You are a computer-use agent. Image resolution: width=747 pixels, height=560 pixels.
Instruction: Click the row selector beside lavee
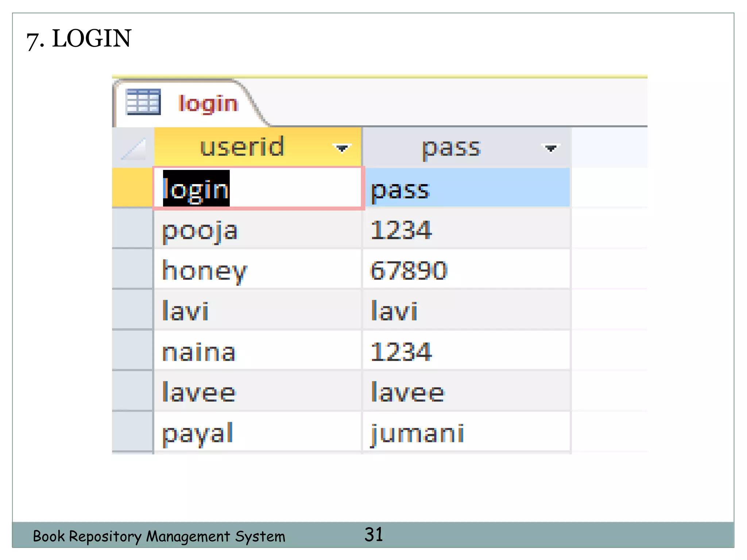pos(132,391)
